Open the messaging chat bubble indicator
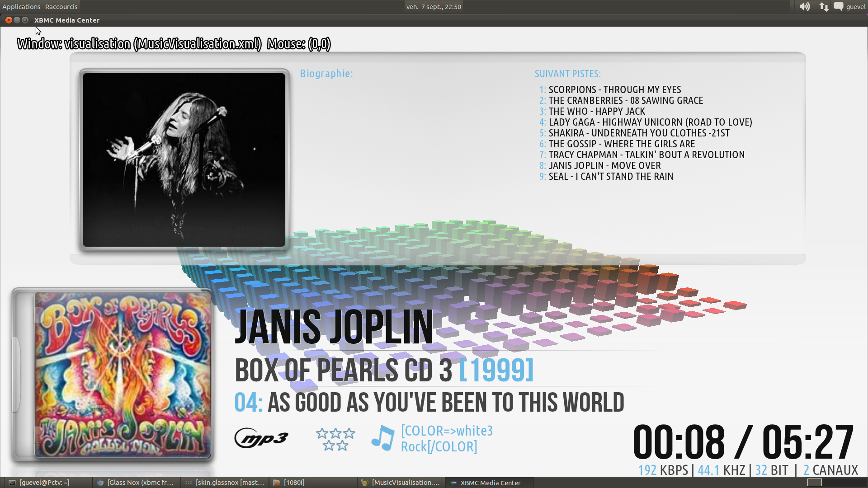This screenshot has height=488, width=868. pyautogui.click(x=839, y=7)
